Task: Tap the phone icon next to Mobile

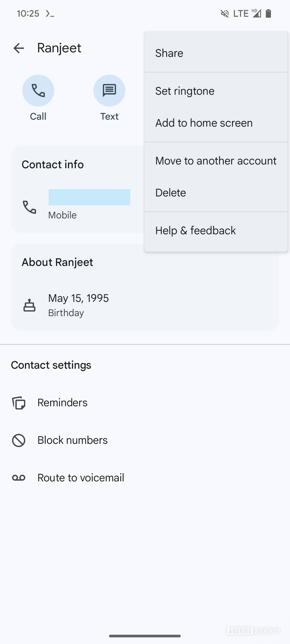Action: coord(29,207)
